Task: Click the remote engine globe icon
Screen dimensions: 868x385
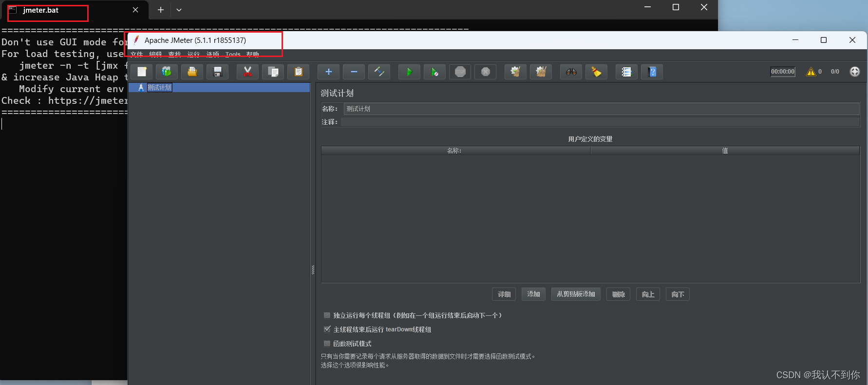Action: 855,72
